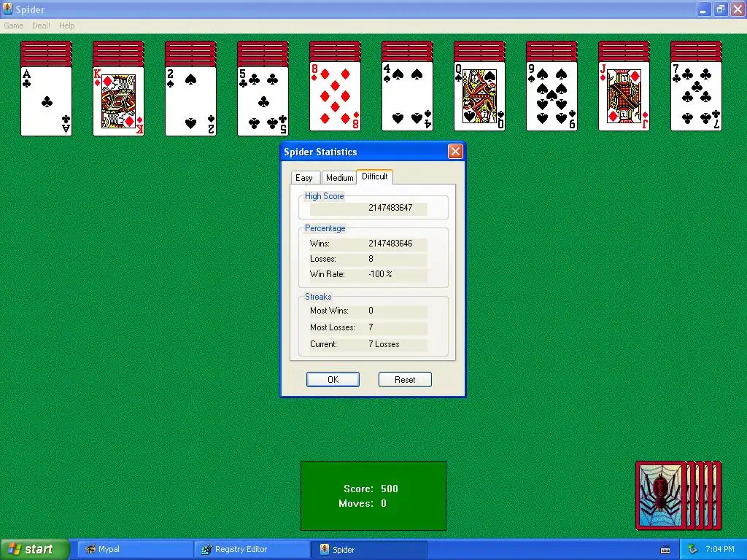Click the Score 500 text in score box

(371, 489)
